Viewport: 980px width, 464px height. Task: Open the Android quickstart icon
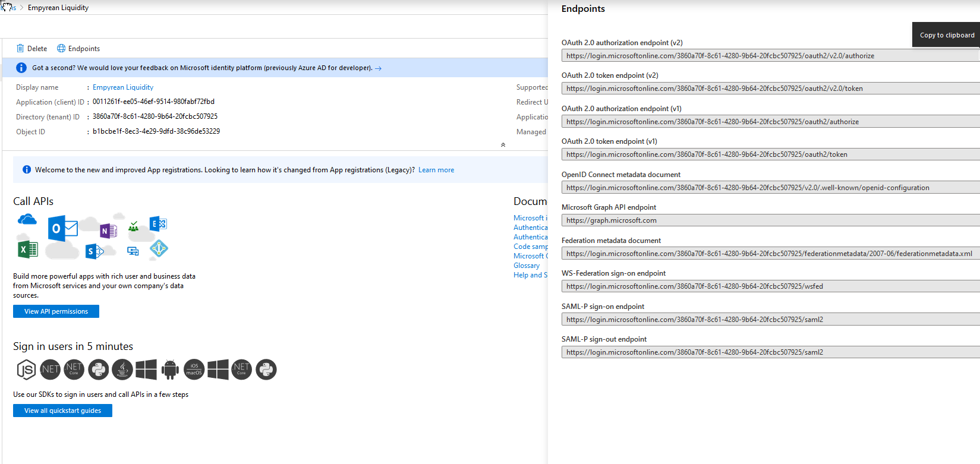pos(170,370)
